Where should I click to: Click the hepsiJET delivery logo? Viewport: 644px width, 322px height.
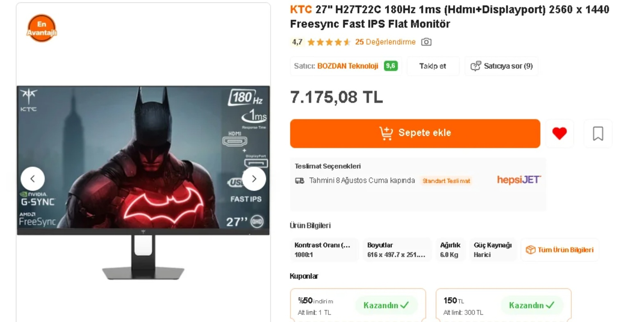click(x=519, y=180)
